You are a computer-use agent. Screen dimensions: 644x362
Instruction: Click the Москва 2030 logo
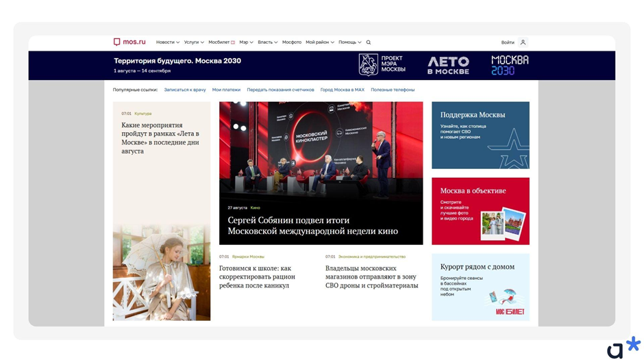coord(510,65)
